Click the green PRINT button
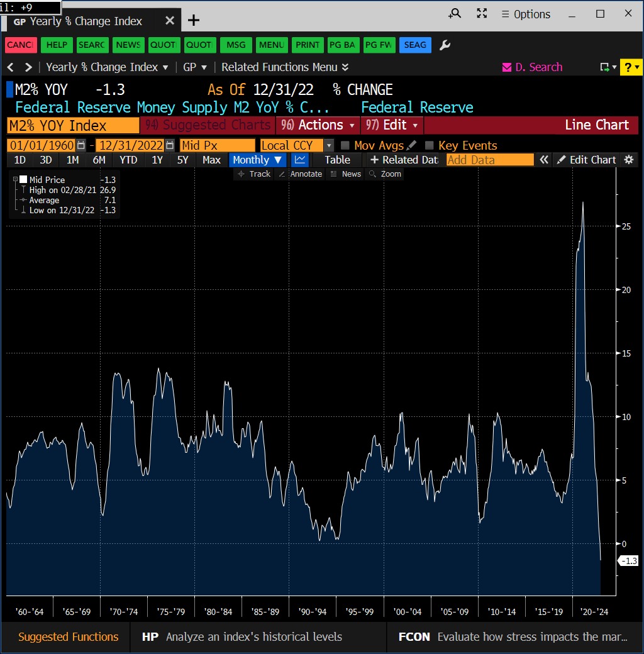 click(x=308, y=45)
